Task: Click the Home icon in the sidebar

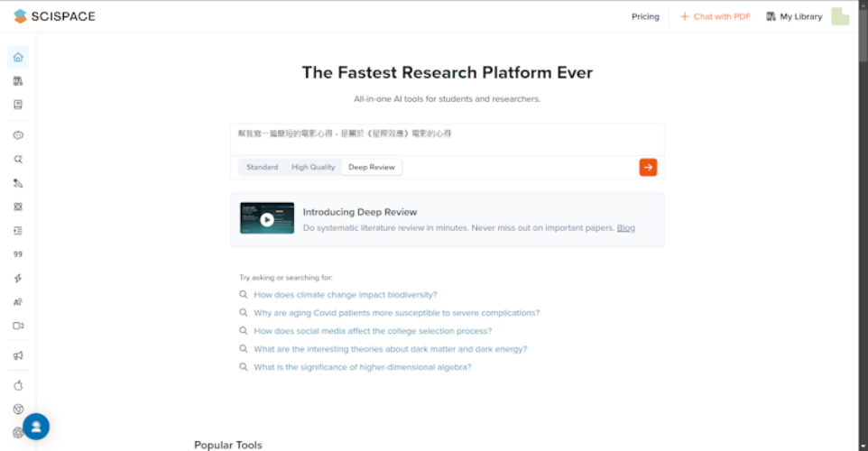Action: (x=18, y=58)
